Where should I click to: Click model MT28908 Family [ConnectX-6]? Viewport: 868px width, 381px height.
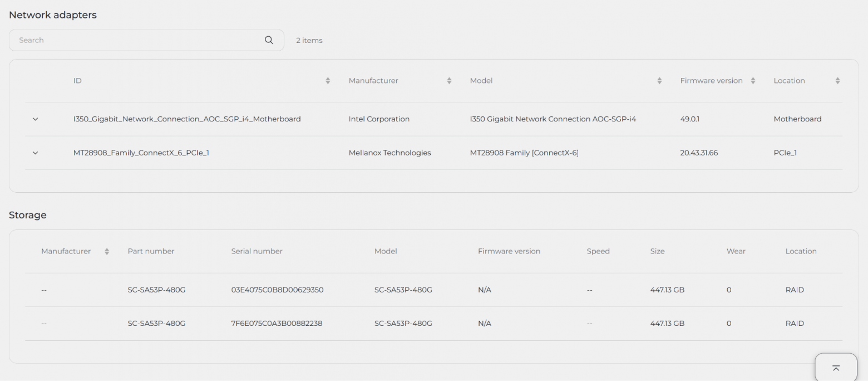click(524, 153)
